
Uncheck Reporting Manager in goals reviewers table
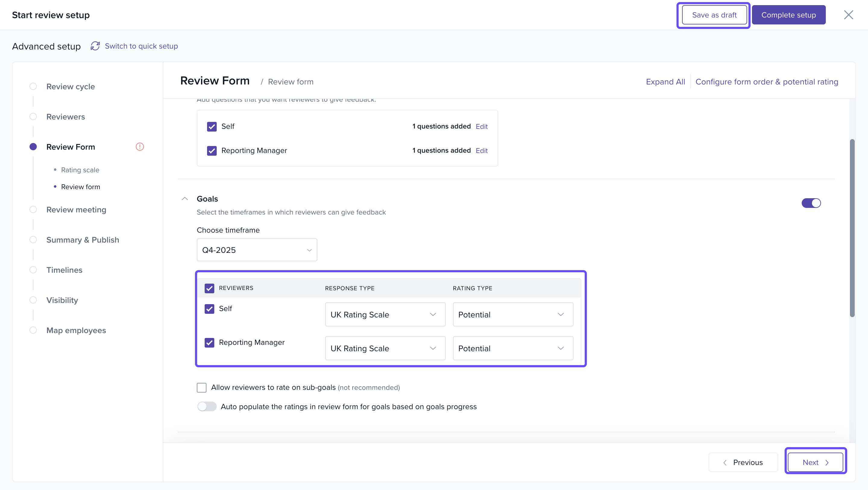pos(209,343)
